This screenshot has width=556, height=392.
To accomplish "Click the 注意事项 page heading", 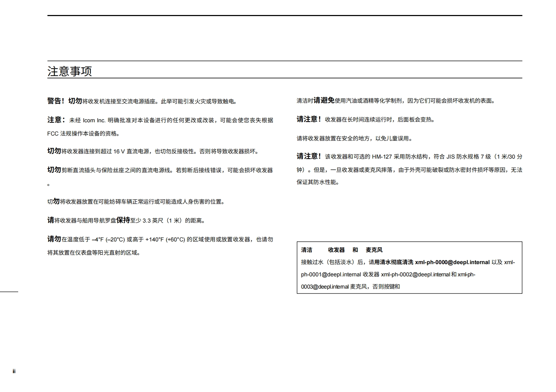I will (x=70, y=71).
